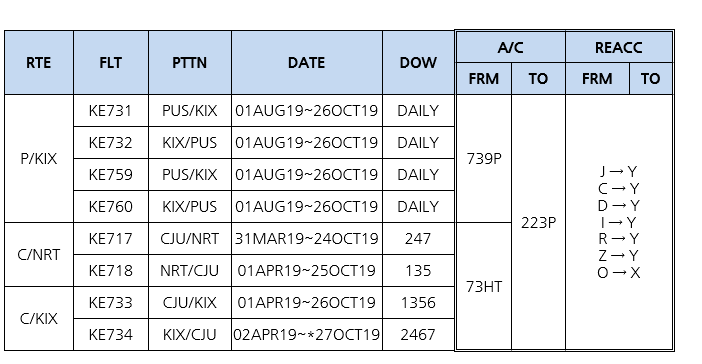Click DOW value 1356

coord(418,303)
